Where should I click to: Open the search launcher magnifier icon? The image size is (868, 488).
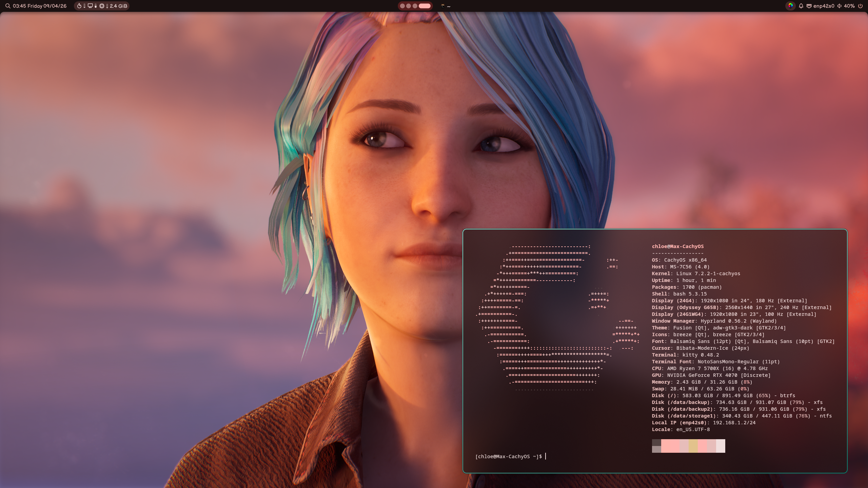pyautogui.click(x=7, y=6)
